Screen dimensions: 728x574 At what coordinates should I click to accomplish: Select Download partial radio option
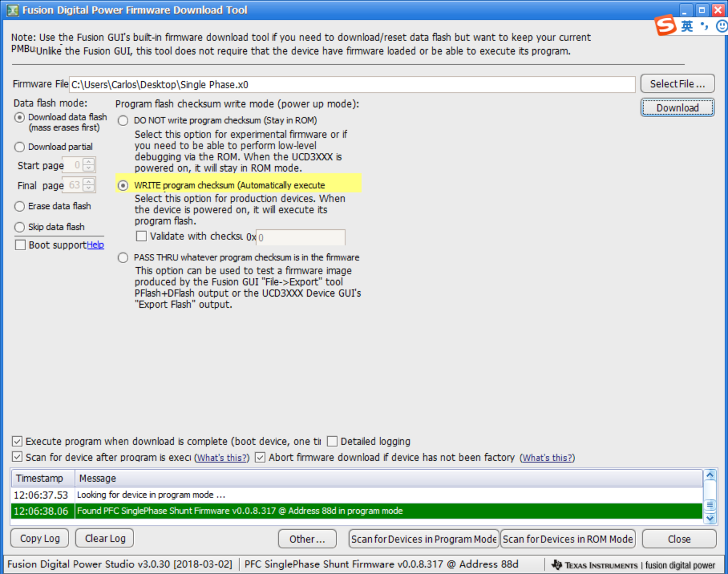[20, 147]
